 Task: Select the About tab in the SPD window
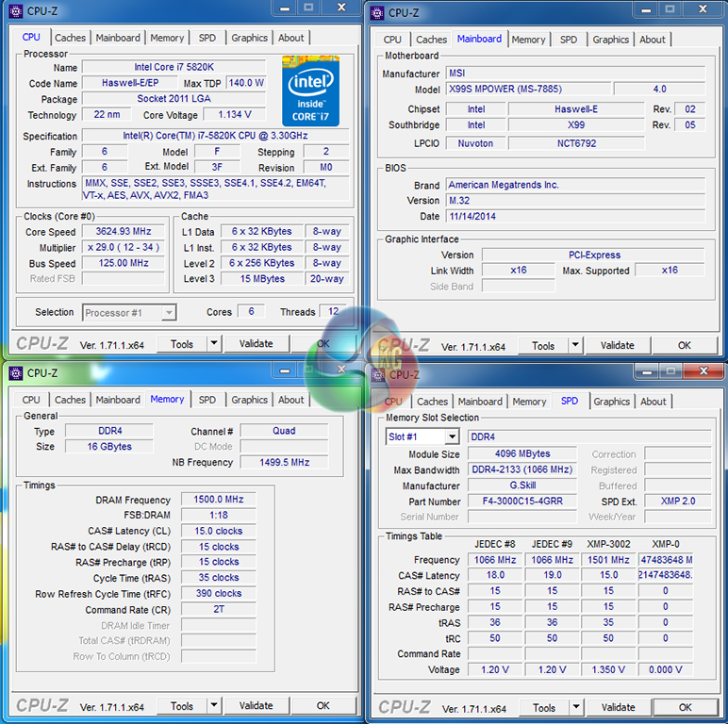[654, 402]
